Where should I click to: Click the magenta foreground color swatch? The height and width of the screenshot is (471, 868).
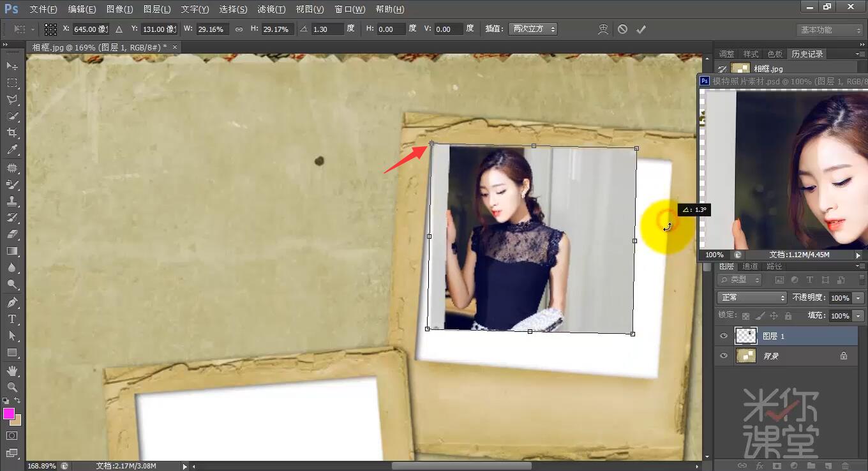[x=9, y=414]
